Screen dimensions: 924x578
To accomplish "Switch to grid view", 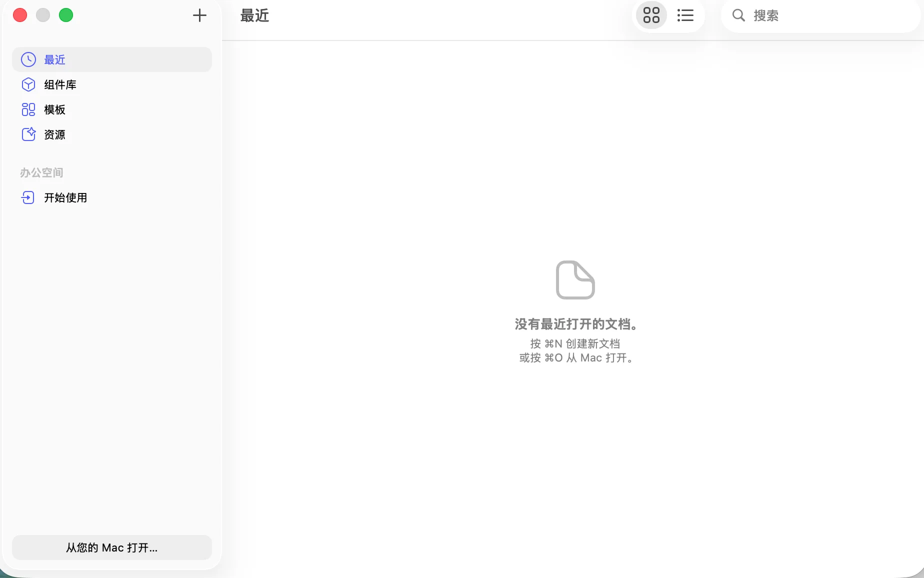I will [x=651, y=15].
